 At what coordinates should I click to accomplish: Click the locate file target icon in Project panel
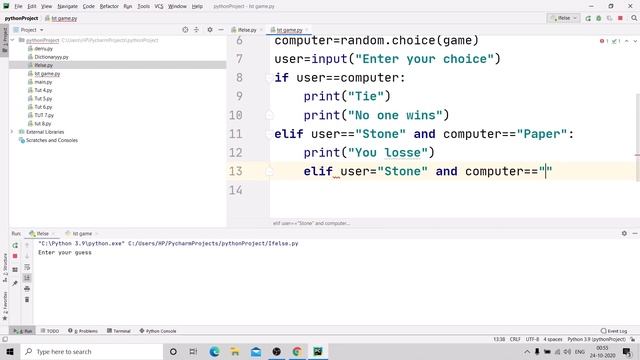[185, 30]
